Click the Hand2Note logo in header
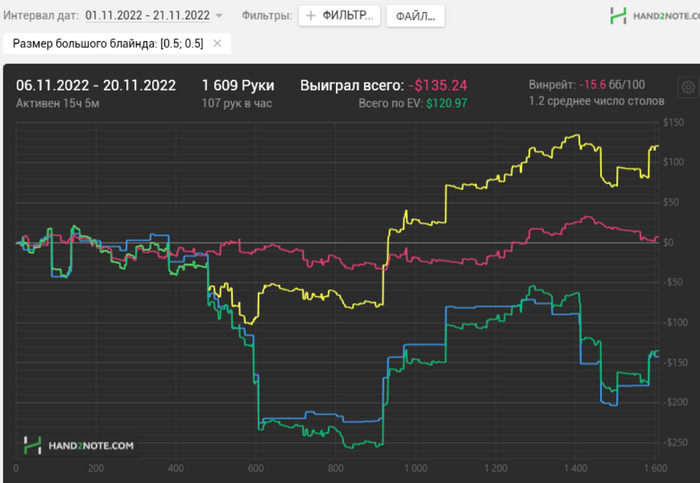700x483 pixels. click(654, 16)
